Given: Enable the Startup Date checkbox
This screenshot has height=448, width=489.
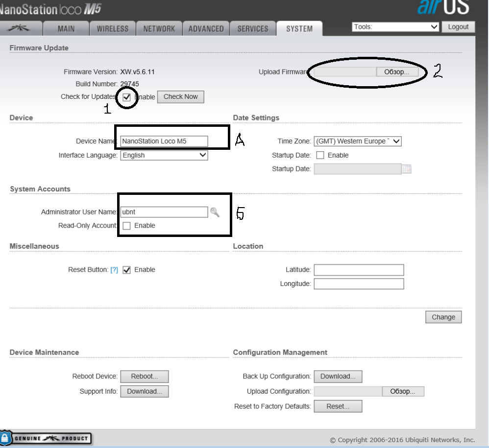Looking at the screenshot, I should [x=320, y=155].
